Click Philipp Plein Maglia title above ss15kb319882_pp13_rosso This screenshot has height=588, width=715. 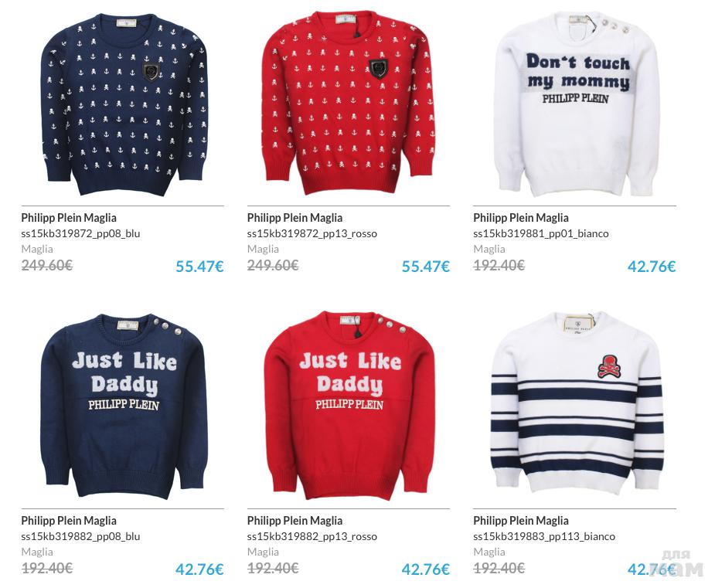[x=295, y=521]
